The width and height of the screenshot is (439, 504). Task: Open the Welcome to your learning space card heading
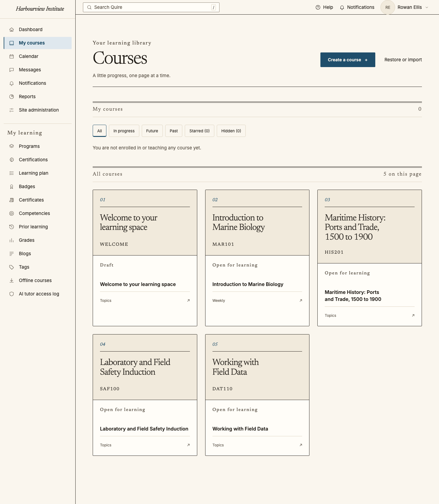129,222
